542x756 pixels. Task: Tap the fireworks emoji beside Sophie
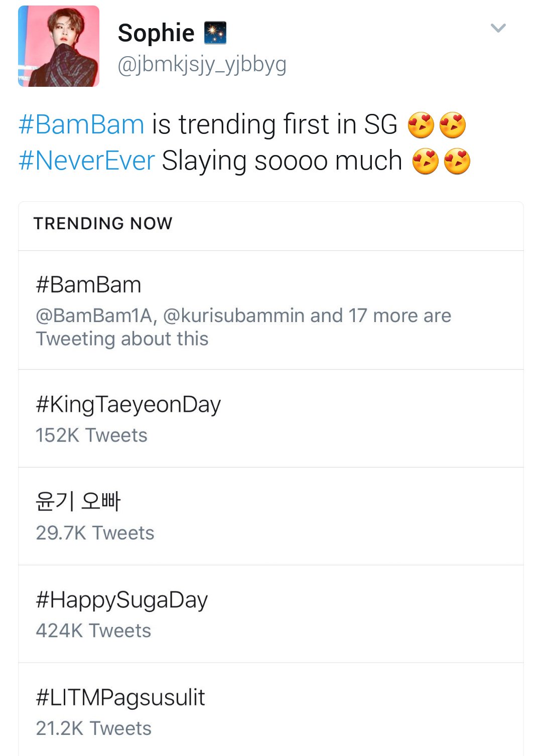[x=215, y=33]
